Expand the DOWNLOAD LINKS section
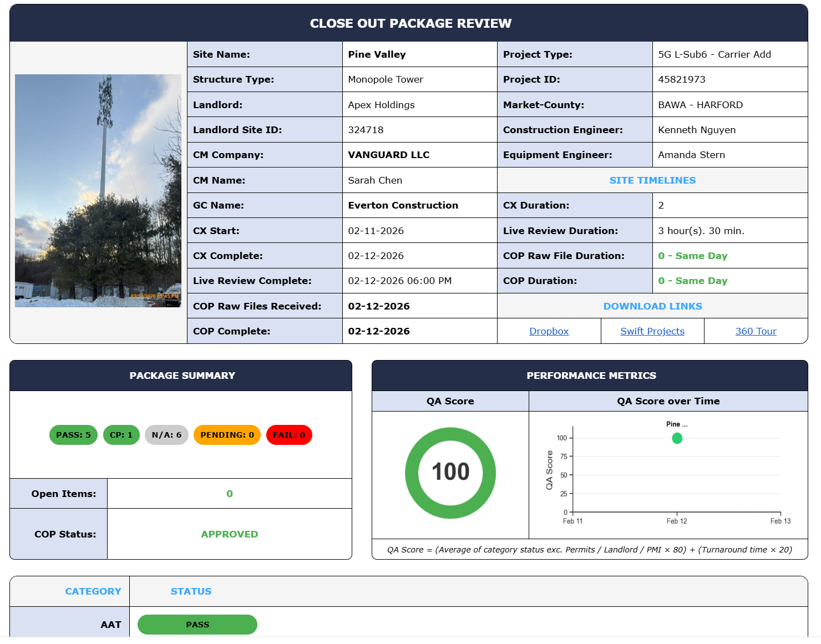This screenshot has height=644, width=821. click(652, 306)
